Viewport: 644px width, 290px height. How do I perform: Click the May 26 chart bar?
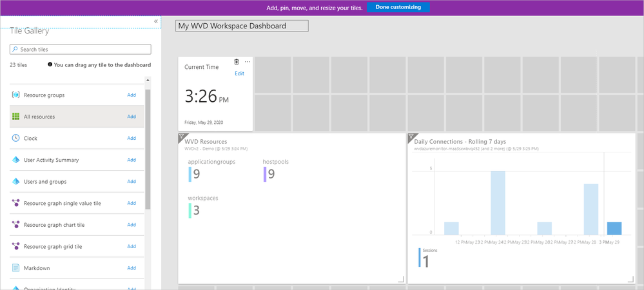(x=545, y=228)
